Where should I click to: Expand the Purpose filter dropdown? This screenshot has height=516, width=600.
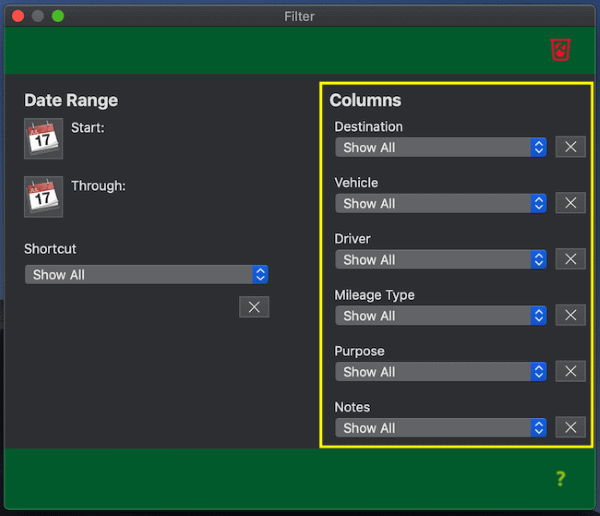(x=440, y=371)
